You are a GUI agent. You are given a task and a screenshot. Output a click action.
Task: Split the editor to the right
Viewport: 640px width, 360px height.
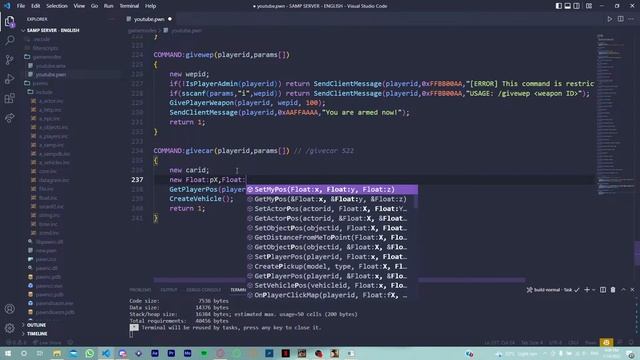point(620,19)
